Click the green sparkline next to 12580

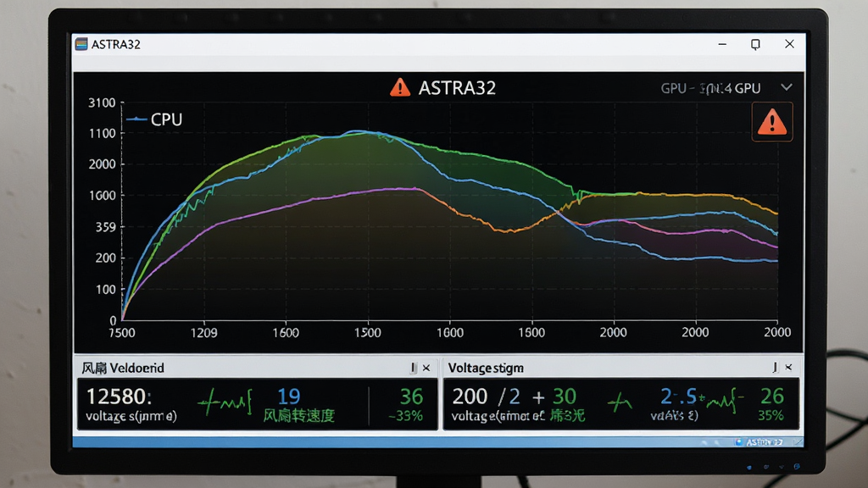(x=225, y=402)
